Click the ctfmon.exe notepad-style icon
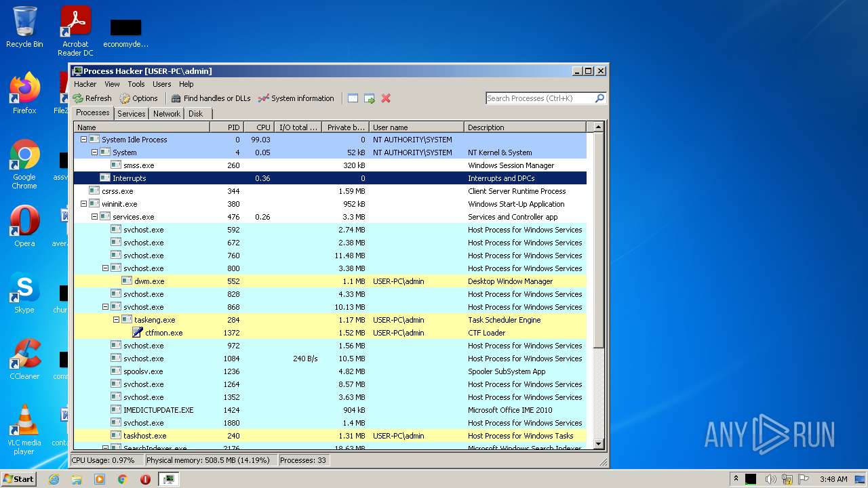 138,333
